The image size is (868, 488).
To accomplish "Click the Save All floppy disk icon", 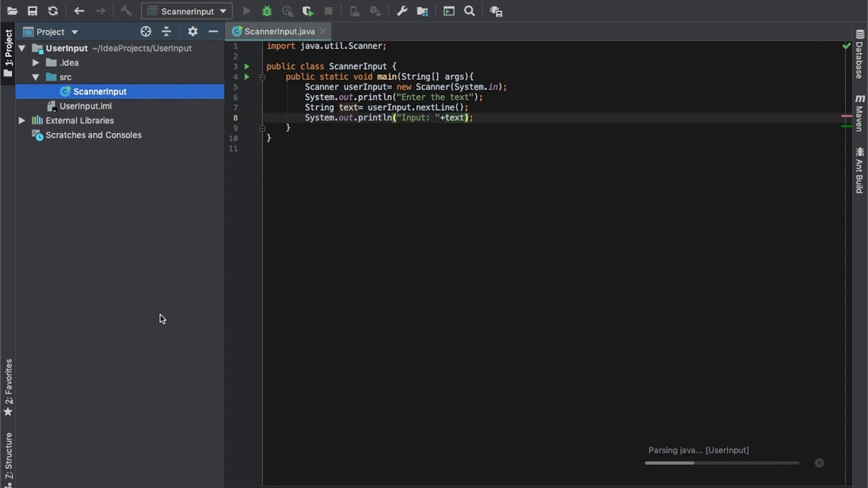I will coord(33,11).
